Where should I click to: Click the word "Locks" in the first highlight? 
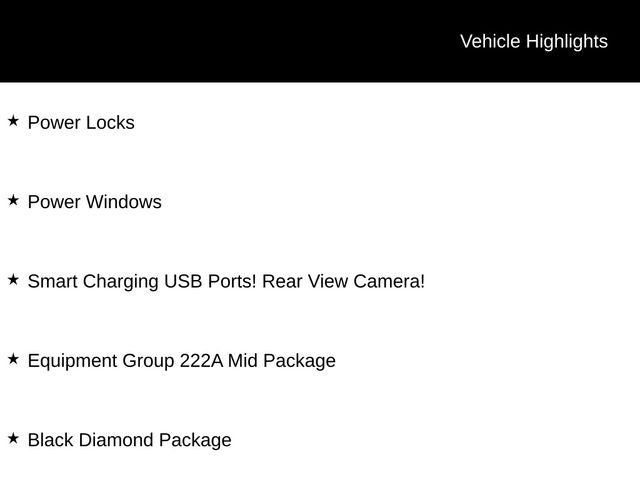pos(110,123)
